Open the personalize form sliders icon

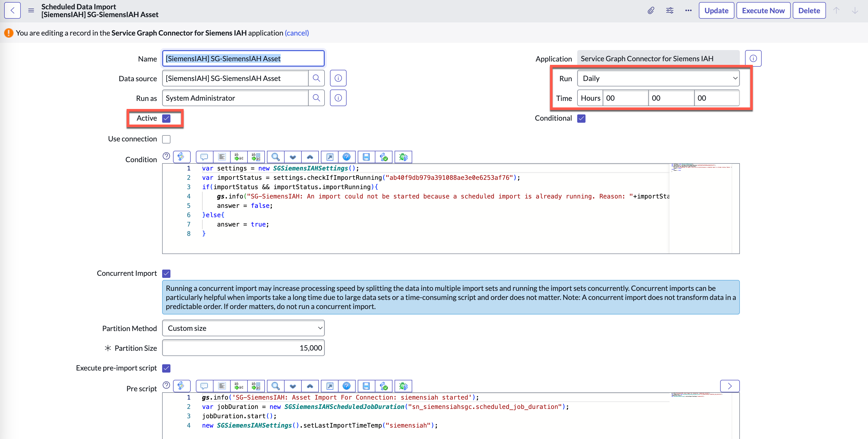(x=670, y=10)
